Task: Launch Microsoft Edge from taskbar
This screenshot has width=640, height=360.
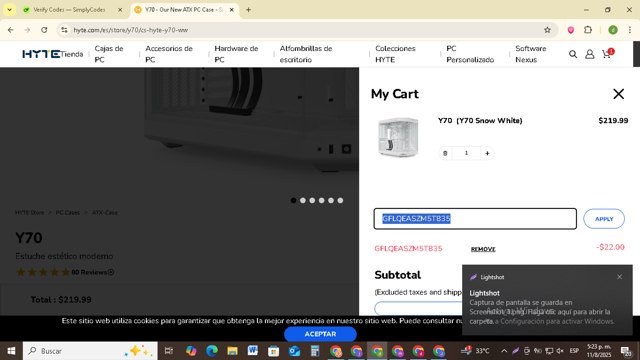Action: coord(211,351)
